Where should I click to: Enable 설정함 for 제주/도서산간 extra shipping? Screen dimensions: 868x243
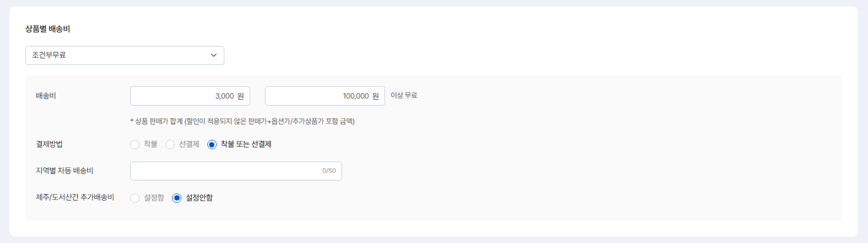[135, 198]
